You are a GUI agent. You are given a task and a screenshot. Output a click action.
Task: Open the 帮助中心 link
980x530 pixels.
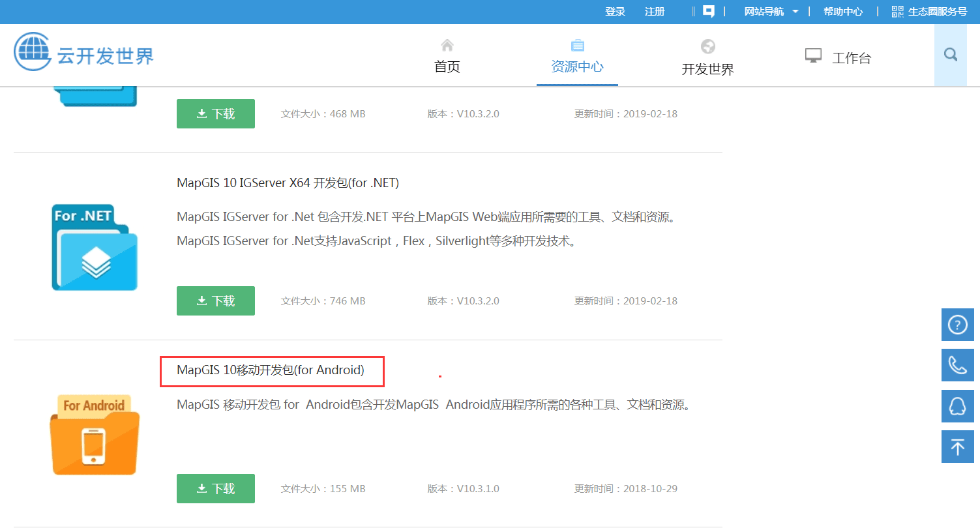point(843,12)
